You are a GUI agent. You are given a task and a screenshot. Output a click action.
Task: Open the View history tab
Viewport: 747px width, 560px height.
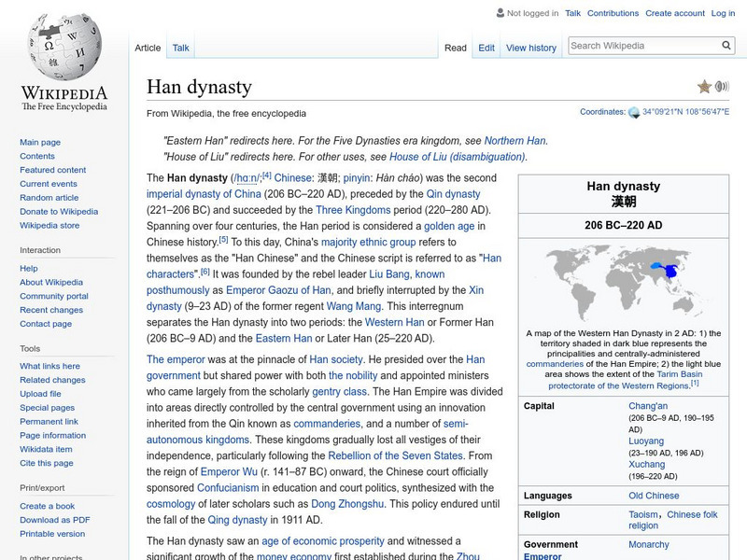coord(531,48)
